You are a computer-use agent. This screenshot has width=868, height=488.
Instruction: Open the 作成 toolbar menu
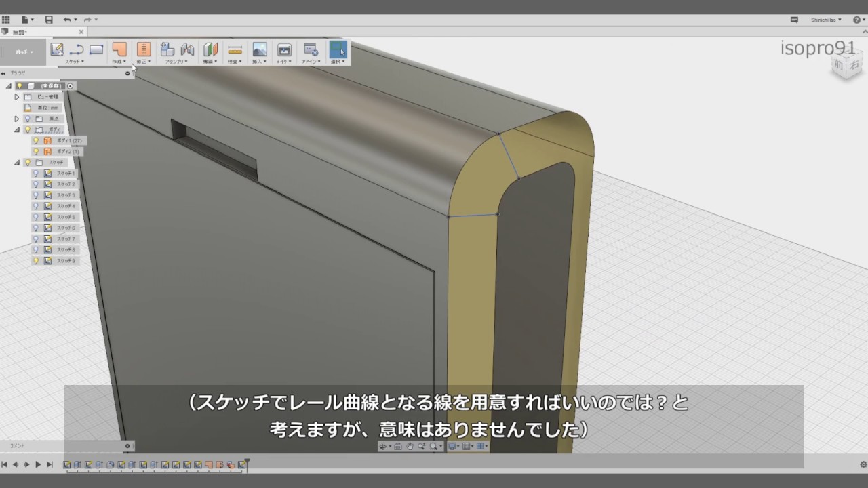click(x=119, y=62)
